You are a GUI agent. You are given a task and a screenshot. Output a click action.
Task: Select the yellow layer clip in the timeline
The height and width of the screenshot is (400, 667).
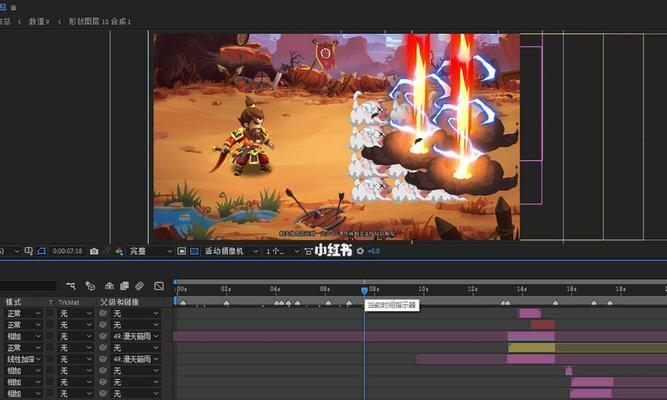(x=532, y=348)
